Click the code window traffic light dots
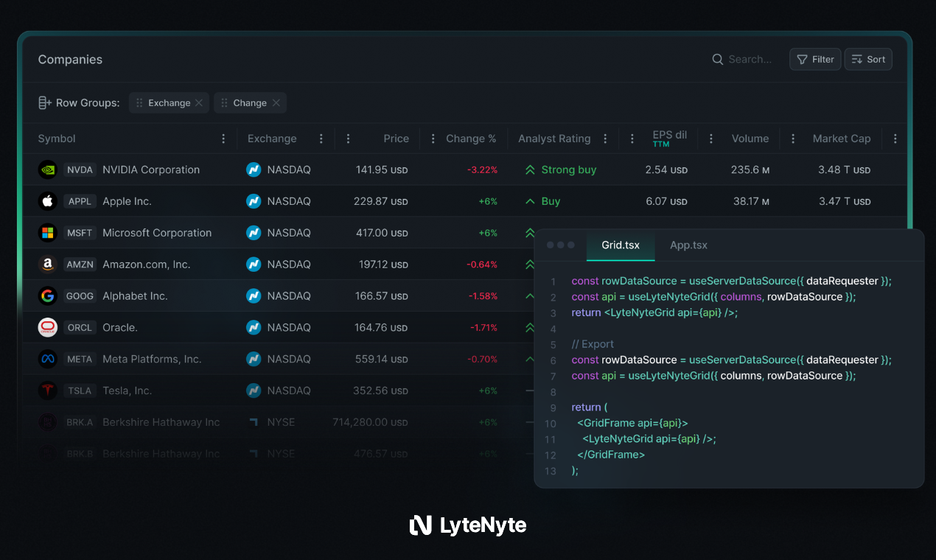Image resolution: width=936 pixels, height=560 pixels. click(x=561, y=245)
